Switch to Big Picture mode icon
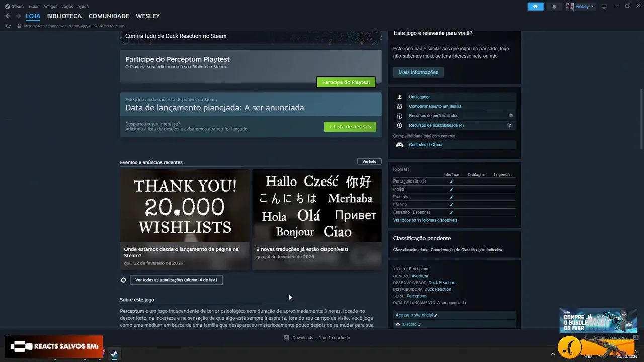The height and width of the screenshot is (362, 644). pos(604,6)
